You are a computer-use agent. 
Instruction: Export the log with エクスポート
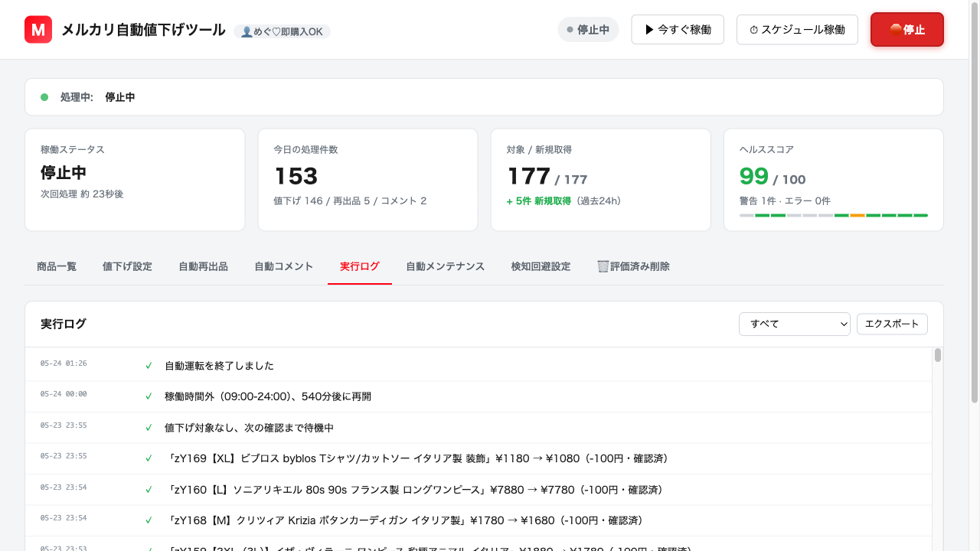click(892, 324)
